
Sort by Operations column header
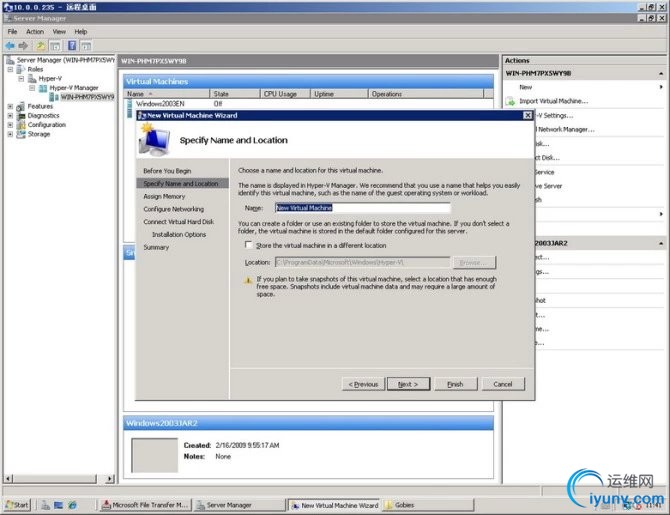[x=426, y=94]
